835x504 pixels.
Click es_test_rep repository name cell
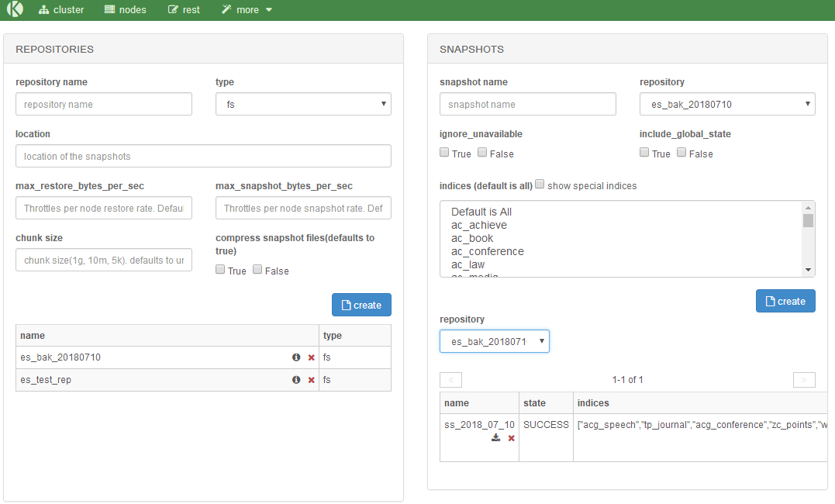pos(167,380)
